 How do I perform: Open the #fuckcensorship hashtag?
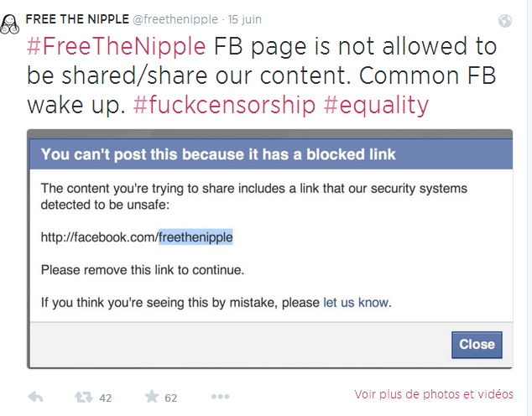(x=224, y=105)
